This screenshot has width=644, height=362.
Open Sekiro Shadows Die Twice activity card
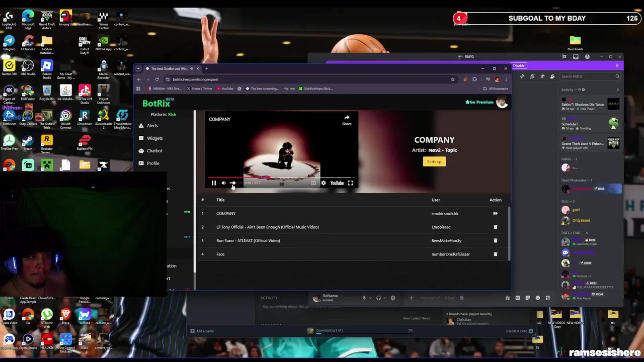[591, 105]
